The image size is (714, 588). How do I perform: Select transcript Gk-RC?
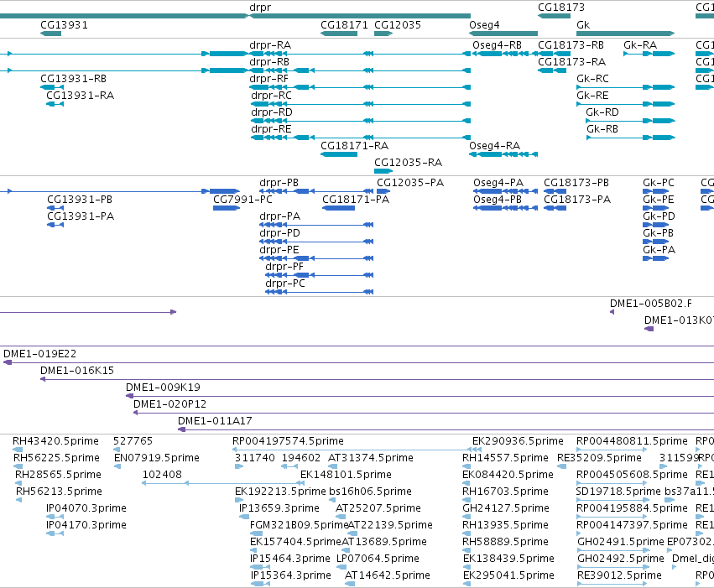(592, 79)
